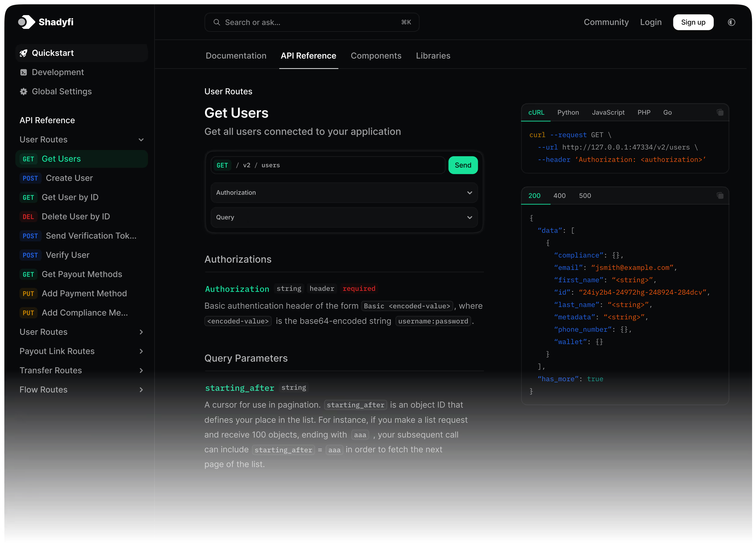Switch to the Documentation tab
The height and width of the screenshot is (549, 756).
pyautogui.click(x=236, y=56)
